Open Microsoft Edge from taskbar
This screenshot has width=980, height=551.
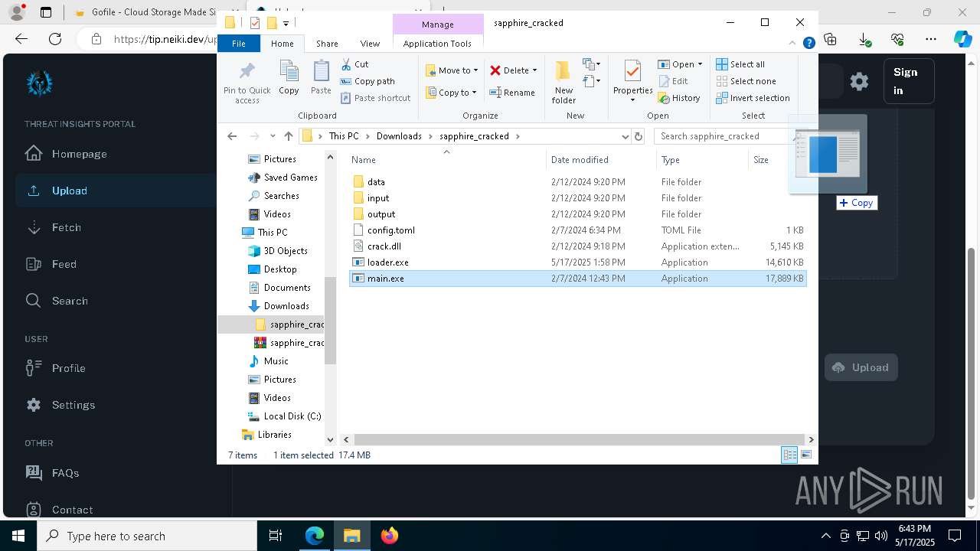click(315, 536)
